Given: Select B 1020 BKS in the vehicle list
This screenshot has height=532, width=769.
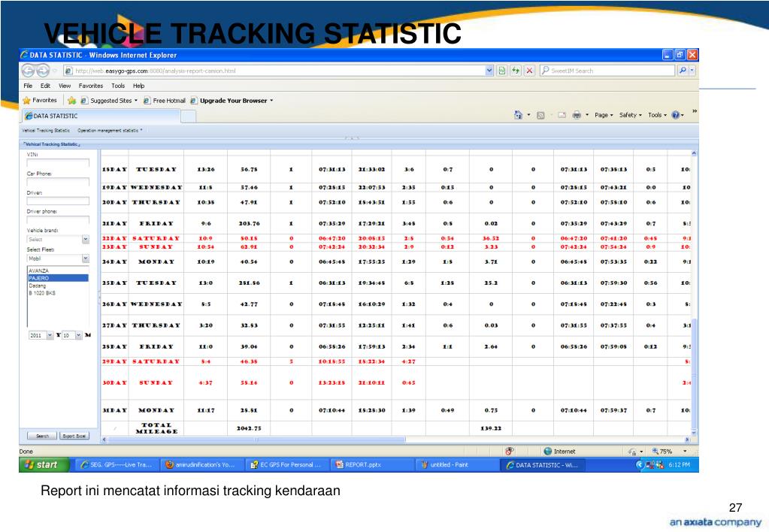Looking at the screenshot, I should coord(58,293).
